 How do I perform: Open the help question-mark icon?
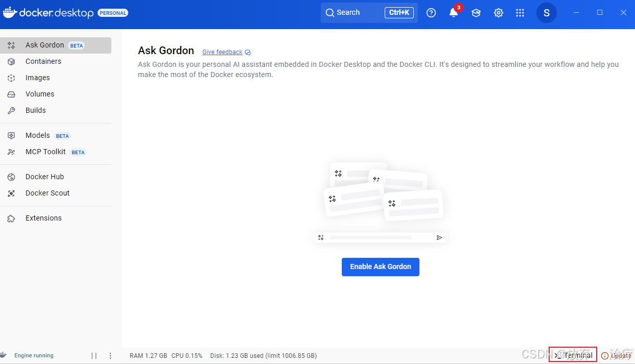pos(431,13)
